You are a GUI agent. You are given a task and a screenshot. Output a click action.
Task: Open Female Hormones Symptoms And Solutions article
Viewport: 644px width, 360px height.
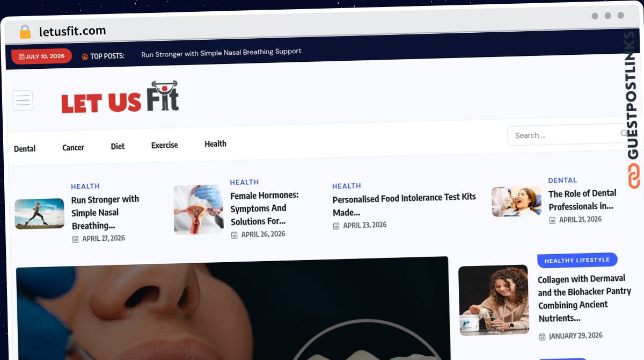click(x=265, y=208)
